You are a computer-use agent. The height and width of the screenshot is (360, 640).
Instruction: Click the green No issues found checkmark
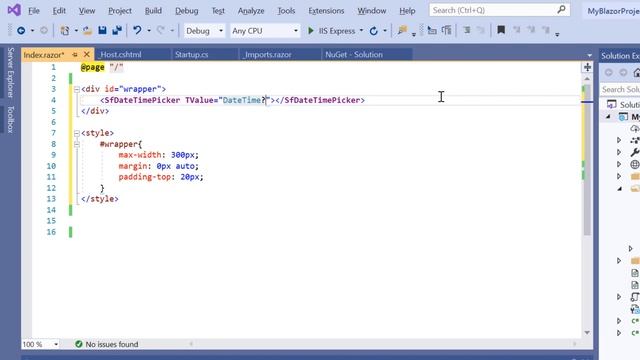79,344
